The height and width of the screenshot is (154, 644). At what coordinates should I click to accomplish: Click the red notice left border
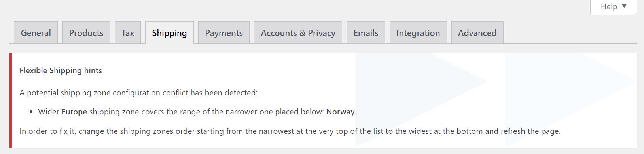[x=11, y=101]
